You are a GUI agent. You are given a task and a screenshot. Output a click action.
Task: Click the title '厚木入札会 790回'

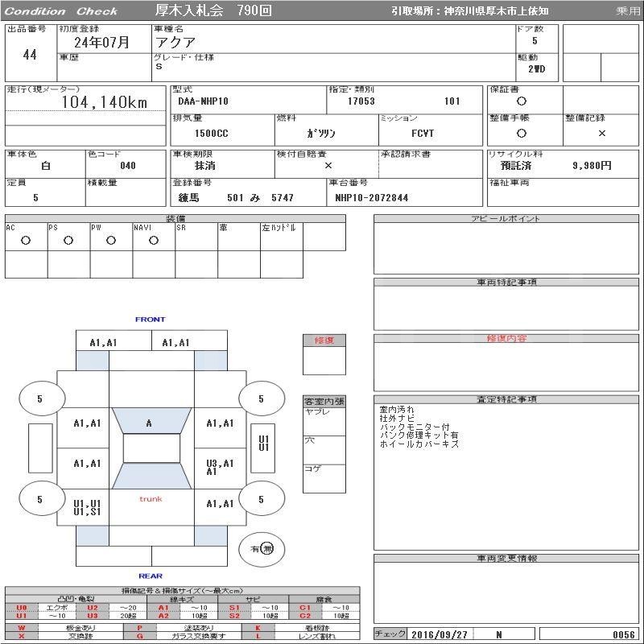click(x=213, y=10)
